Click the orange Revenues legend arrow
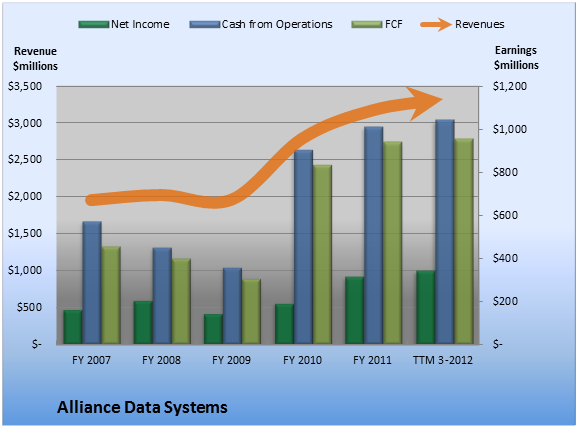Screen dimensions: 577x427 coord(436,25)
